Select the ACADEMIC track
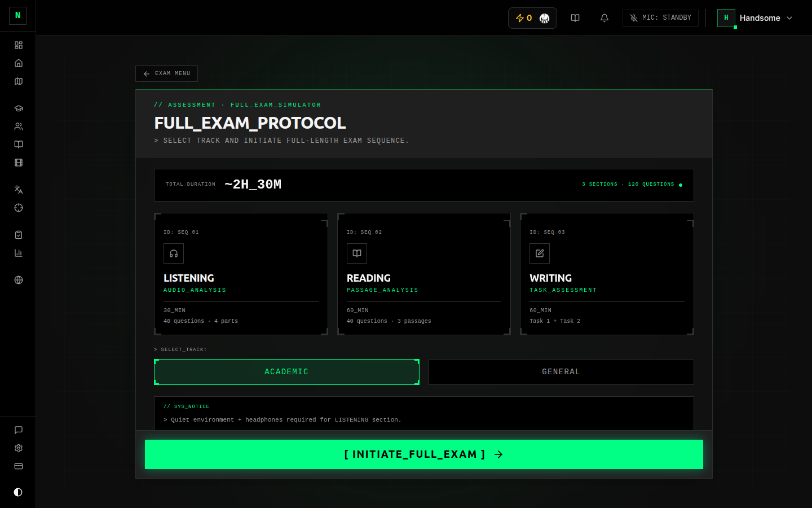The width and height of the screenshot is (812, 508). point(286,372)
